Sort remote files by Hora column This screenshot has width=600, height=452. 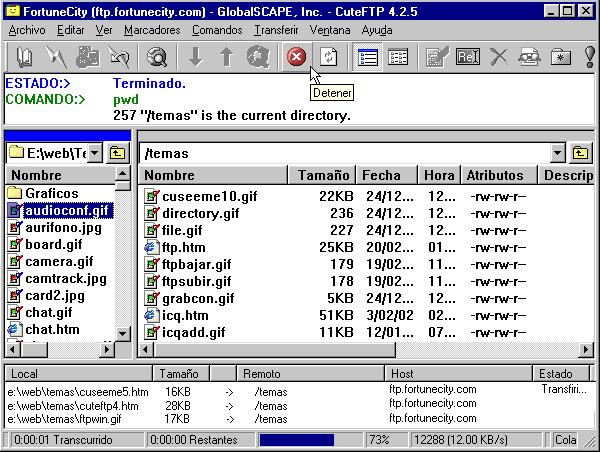pos(439,175)
